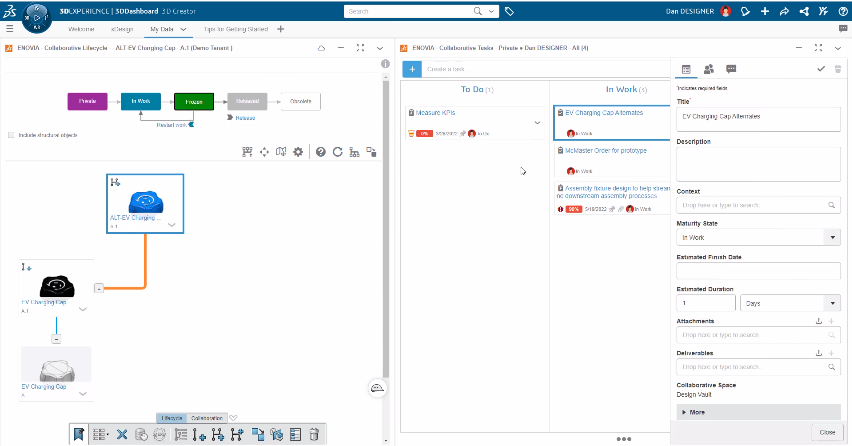This screenshot has width=852, height=446.
Task: Click the delete trash icon in task panel
Action: pyautogui.click(x=837, y=69)
